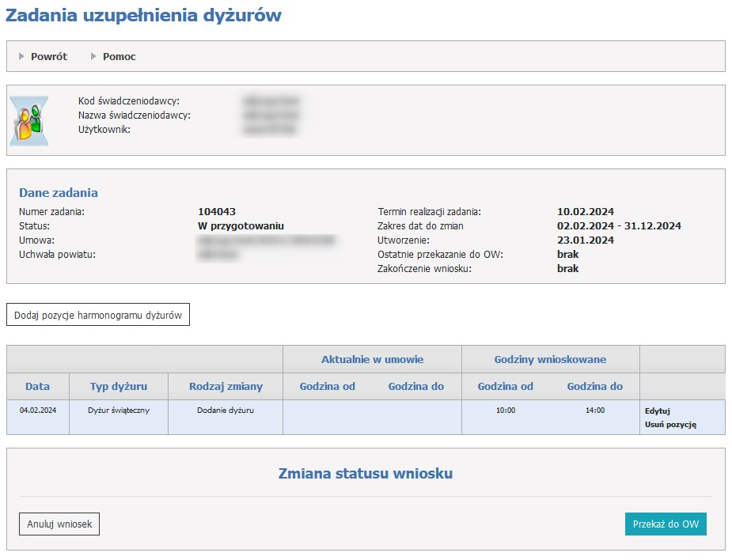Click Godzina do under Godziny wnioskowane
Viewport: 732px width, 560px height.
click(x=594, y=386)
